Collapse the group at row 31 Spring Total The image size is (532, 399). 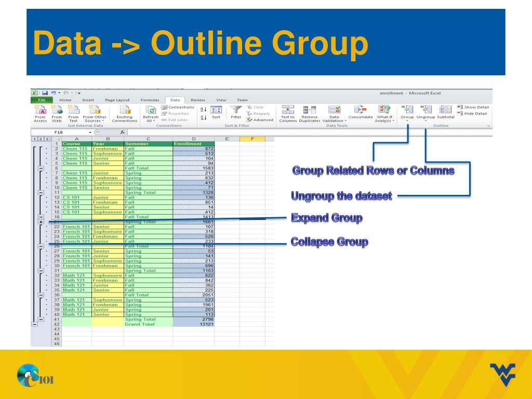click(41, 270)
